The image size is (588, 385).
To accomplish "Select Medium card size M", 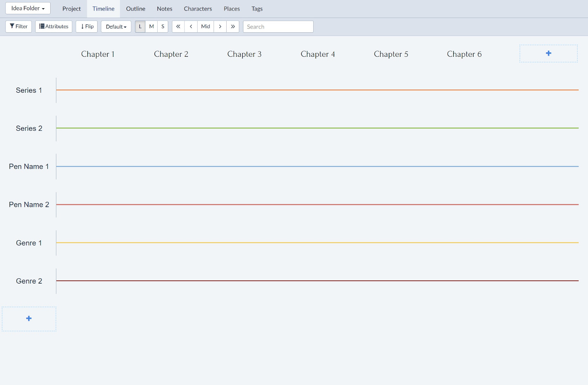I will point(151,27).
